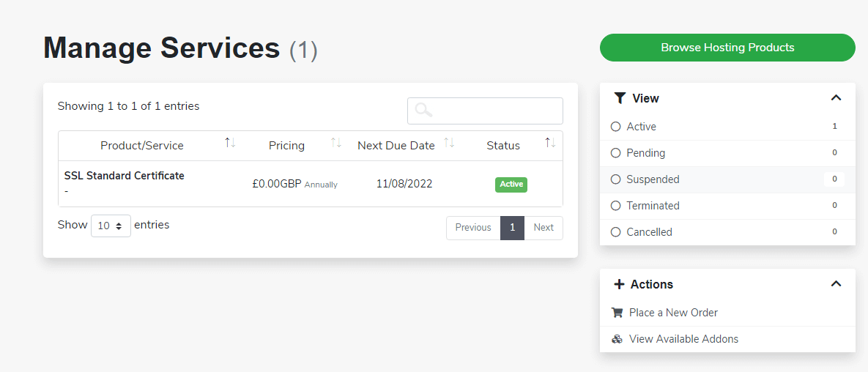The width and height of the screenshot is (868, 372).
Task: Click the green Active status badge
Action: pyautogui.click(x=511, y=185)
